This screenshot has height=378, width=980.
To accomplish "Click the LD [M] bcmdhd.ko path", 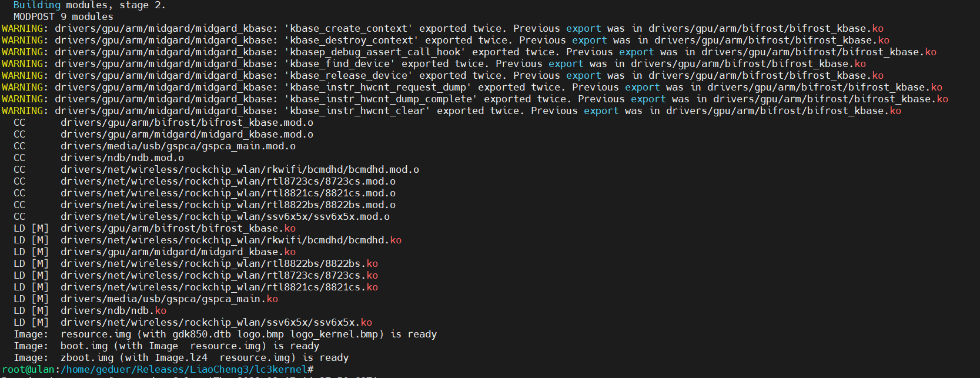I will [231, 240].
